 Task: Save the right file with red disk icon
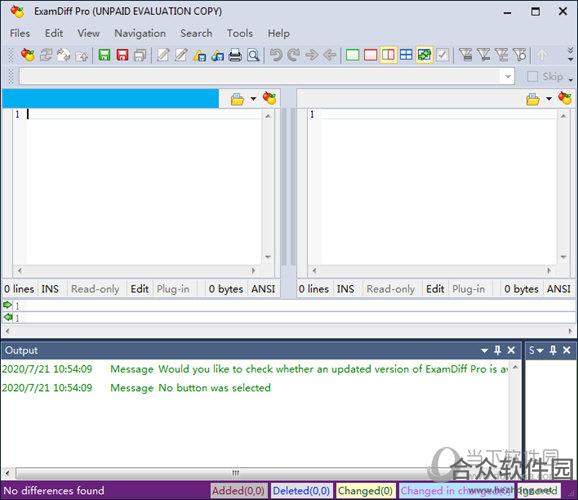(x=122, y=55)
